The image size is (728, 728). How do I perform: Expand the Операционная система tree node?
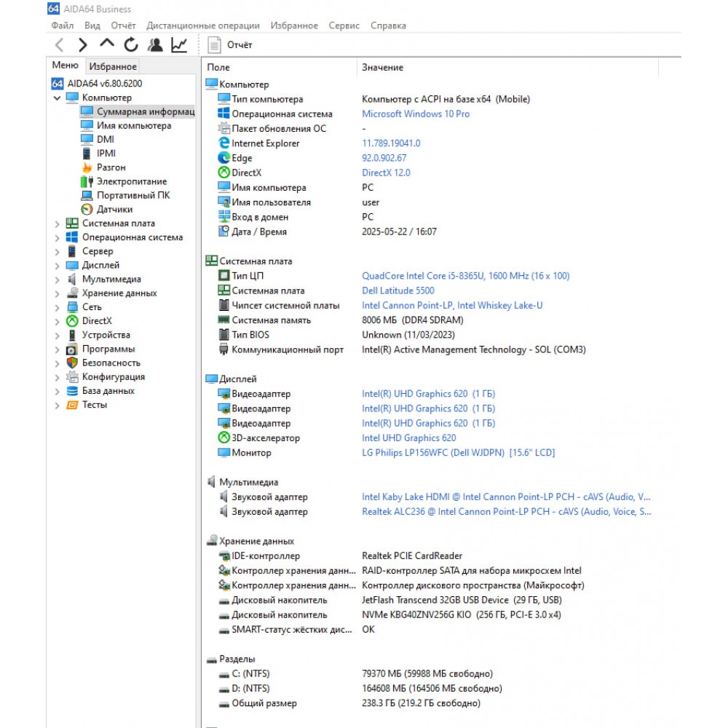click(57, 238)
